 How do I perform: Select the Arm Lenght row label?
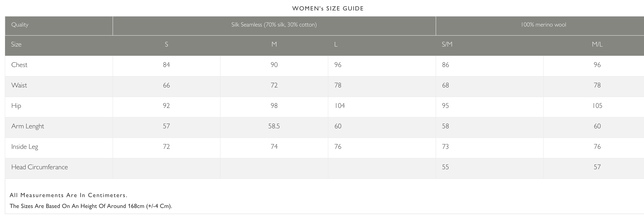coord(27,126)
